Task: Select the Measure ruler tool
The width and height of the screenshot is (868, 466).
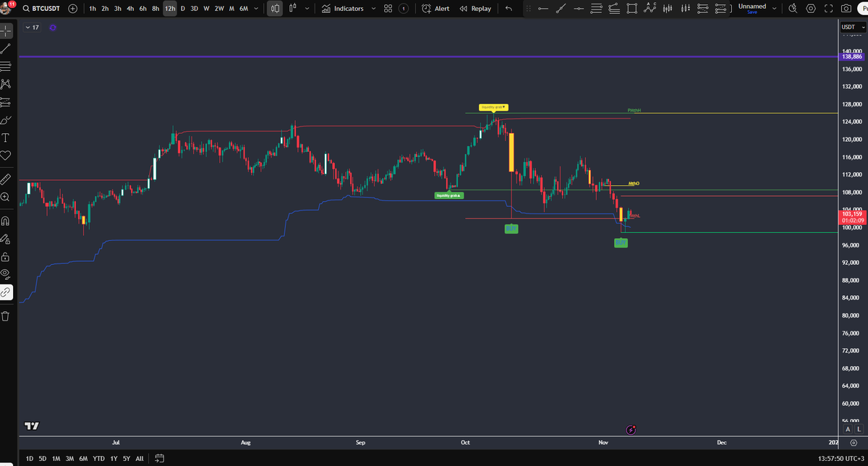Action: coord(7,179)
